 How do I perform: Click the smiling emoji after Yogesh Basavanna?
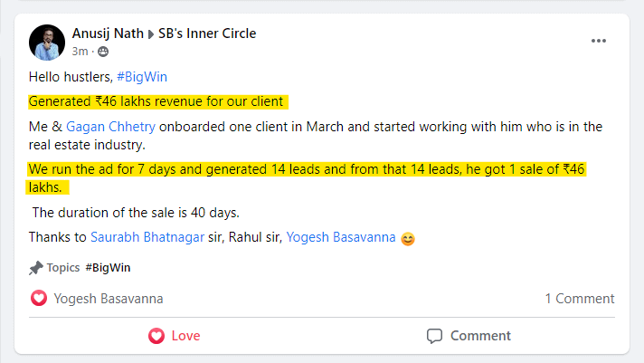point(407,238)
